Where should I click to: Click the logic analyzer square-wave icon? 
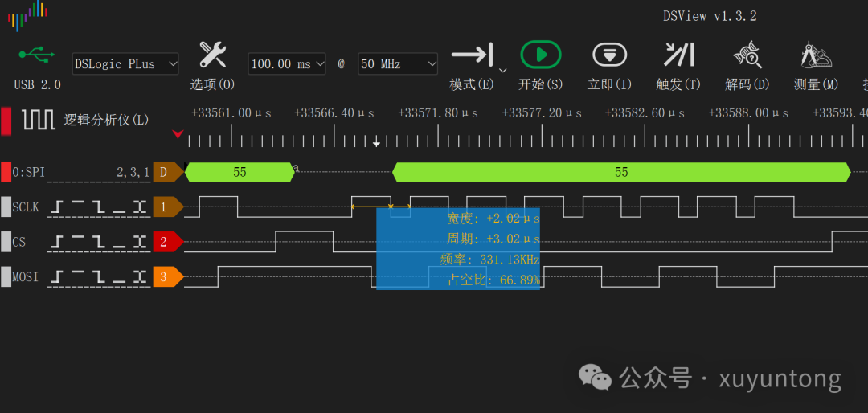[x=39, y=120]
